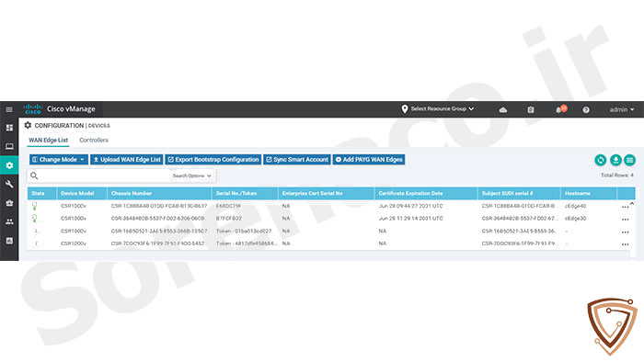Viewport: 644px width, 362px height.
Task: Click Export Bootstrap Configuration button
Action: pyautogui.click(x=213, y=160)
